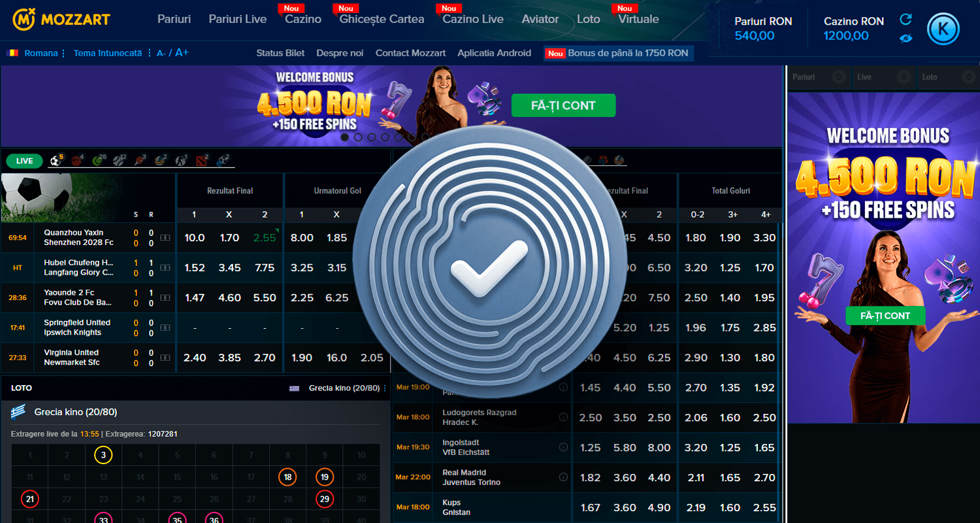Viewport: 980px width, 523px height.
Task: Refresh the account balance
Action: click(x=906, y=19)
